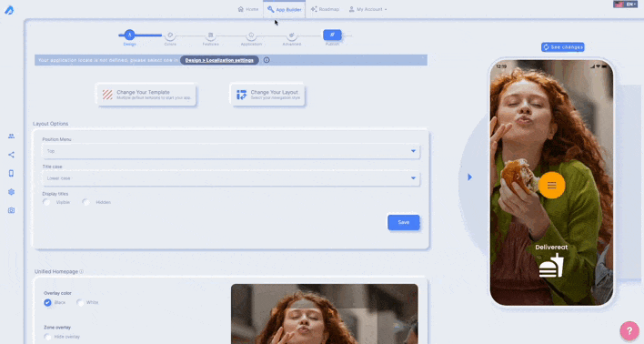
Task: Open the language flag EN selector
Action: [x=625, y=5]
